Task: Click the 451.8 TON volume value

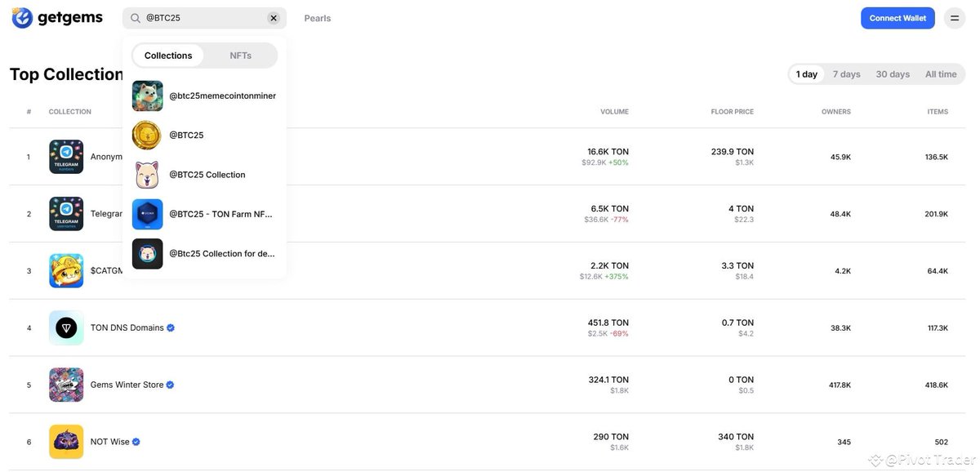Action: (608, 323)
